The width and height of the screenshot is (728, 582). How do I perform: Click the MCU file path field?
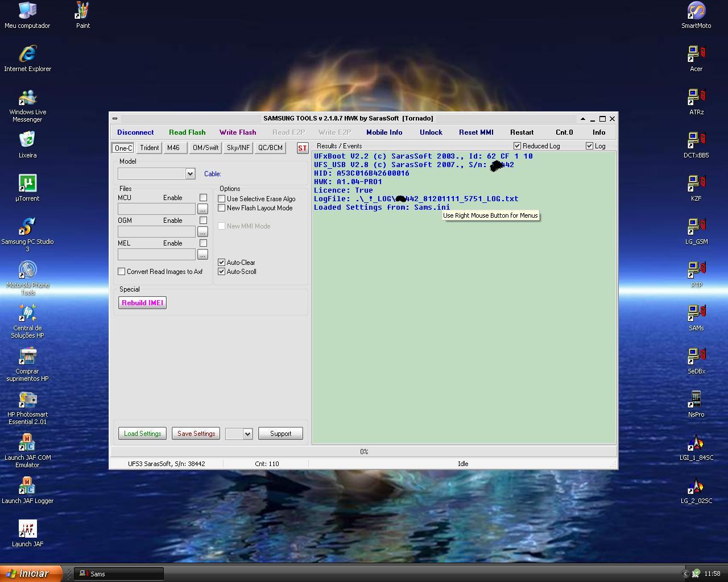[156, 209]
